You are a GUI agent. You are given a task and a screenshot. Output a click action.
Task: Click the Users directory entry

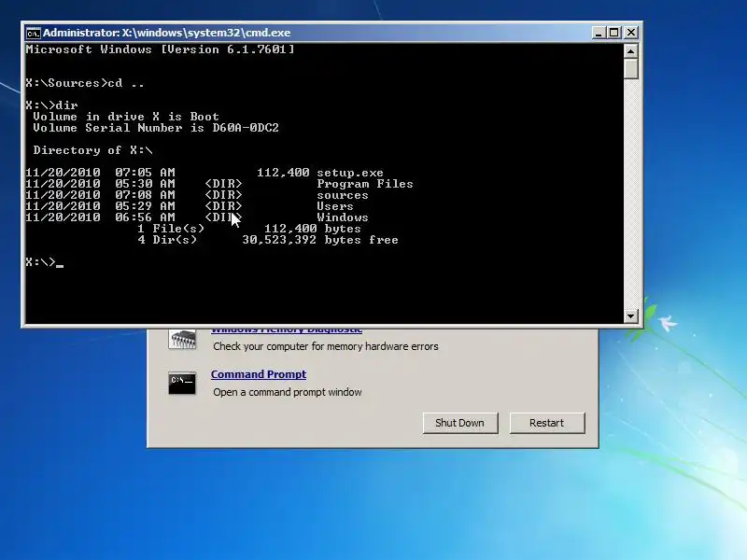point(335,206)
